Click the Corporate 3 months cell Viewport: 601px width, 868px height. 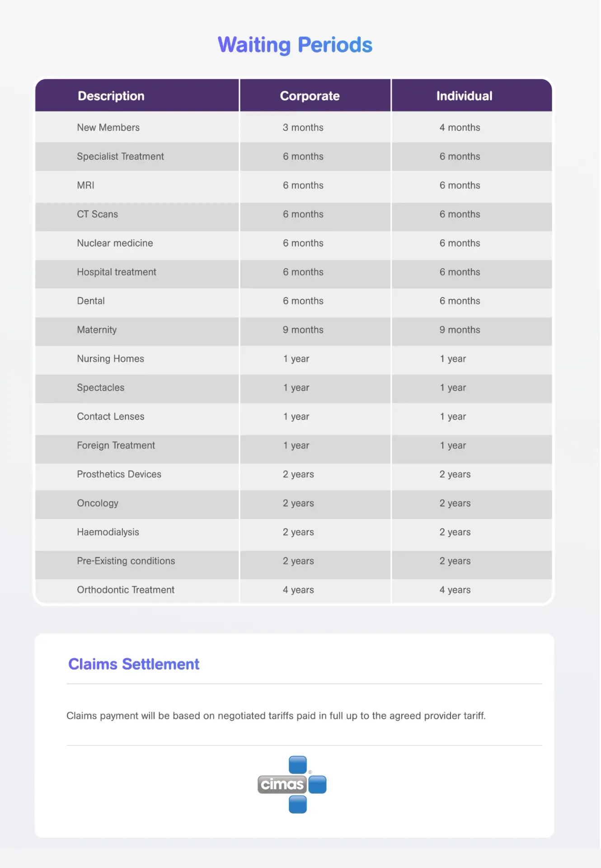point(303,127)
